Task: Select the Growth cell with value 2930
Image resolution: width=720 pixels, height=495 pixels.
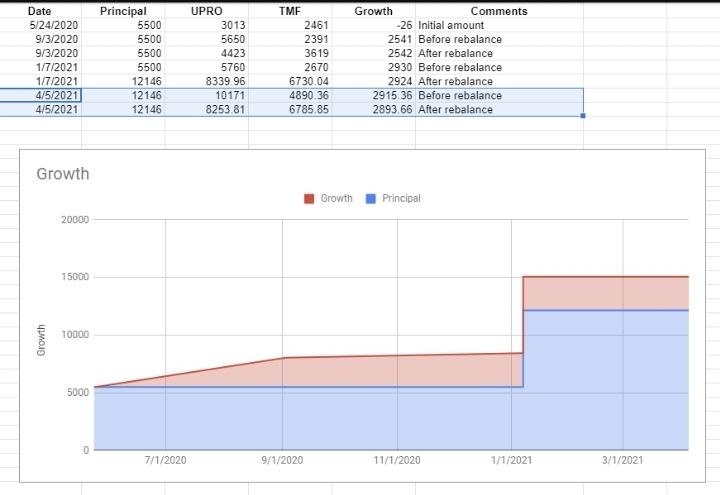Action: click(x=373, y=68)
